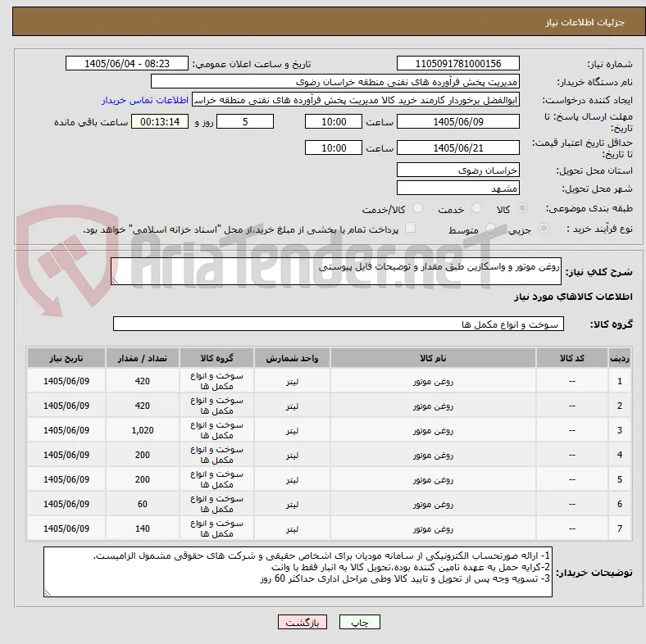Click the announcement date field 1405/06/04 - 08:23
This screenshot has height=644, width=646.
coord(127,63)
